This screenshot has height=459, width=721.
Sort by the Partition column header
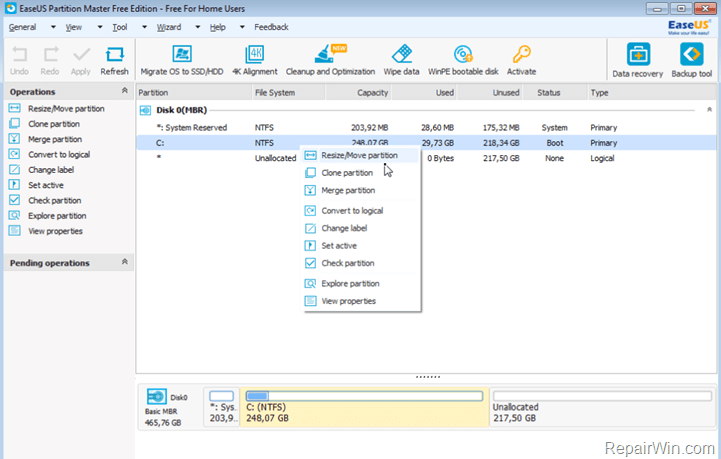pyautogui.click(x=194, y=92)
